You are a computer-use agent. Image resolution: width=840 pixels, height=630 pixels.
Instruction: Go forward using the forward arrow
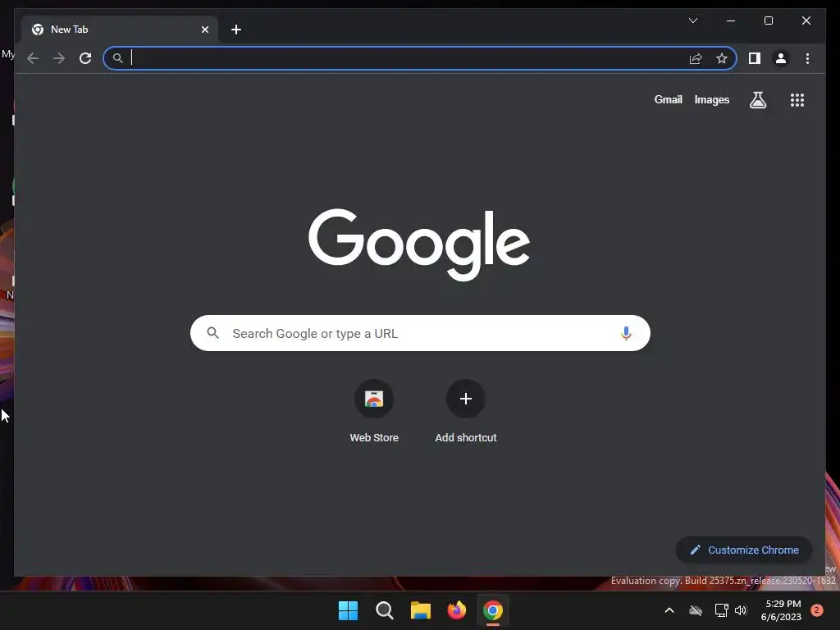coord(59,58)
